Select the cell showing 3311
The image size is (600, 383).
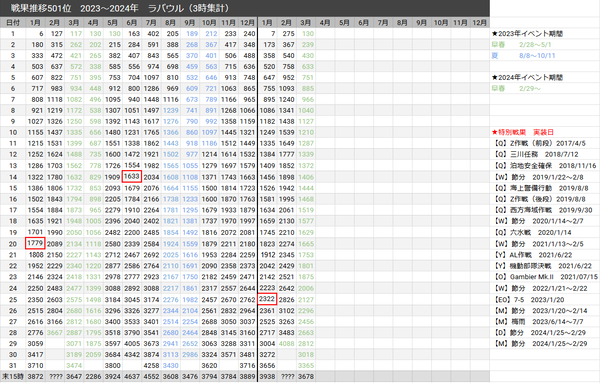click(247, 344)
